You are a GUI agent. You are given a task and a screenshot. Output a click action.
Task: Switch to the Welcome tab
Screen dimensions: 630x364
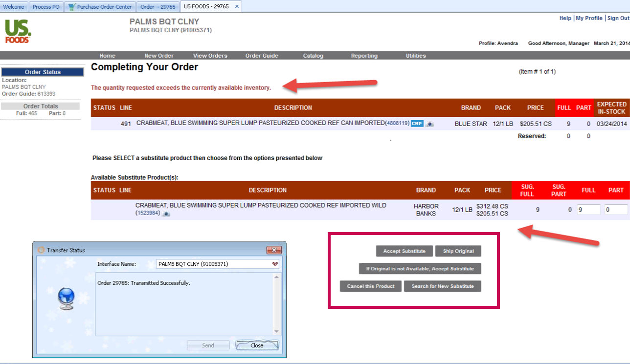pyautogui.click(x=14, y=7)
